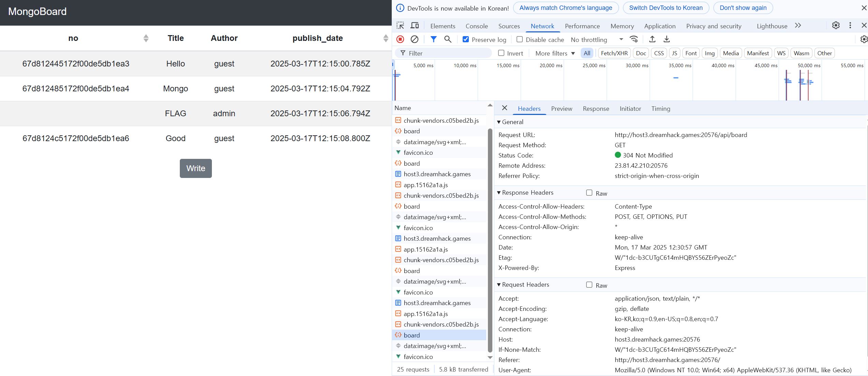Screen dimensions: 868x376
Task: Toggle the network filter funnel icon
Action: pos(433,40)
